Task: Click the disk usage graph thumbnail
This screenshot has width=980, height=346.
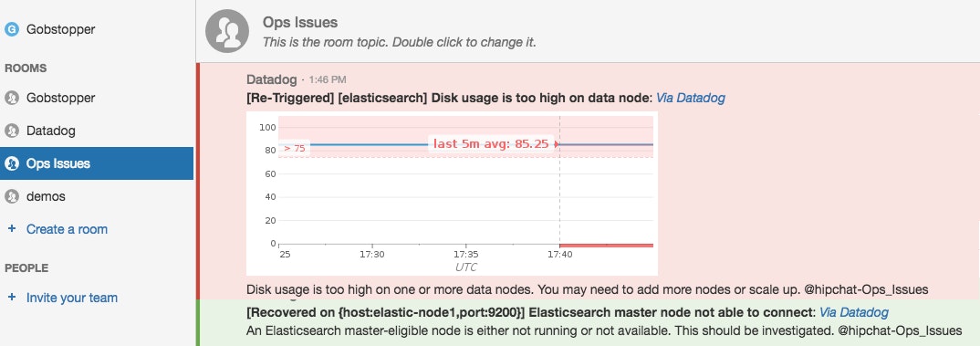Action: 452,194
